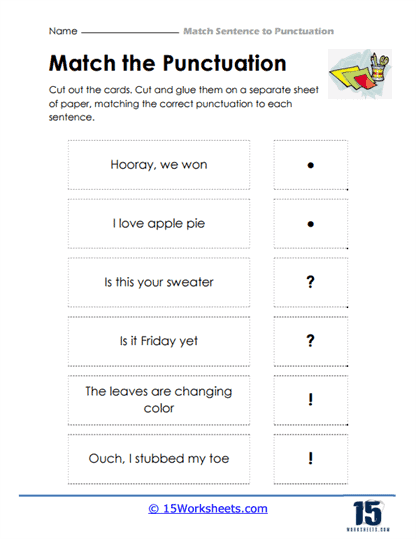Click the Name blank line
Viewport: 416px width, 539px height.
pyautogui.click(x=130, y=33)
